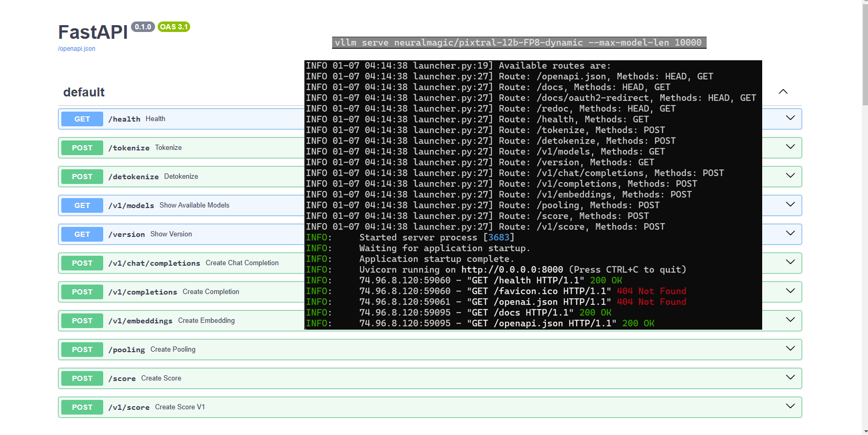Select the /v1/score path text
868x435 pixels.
click(129, 407)
